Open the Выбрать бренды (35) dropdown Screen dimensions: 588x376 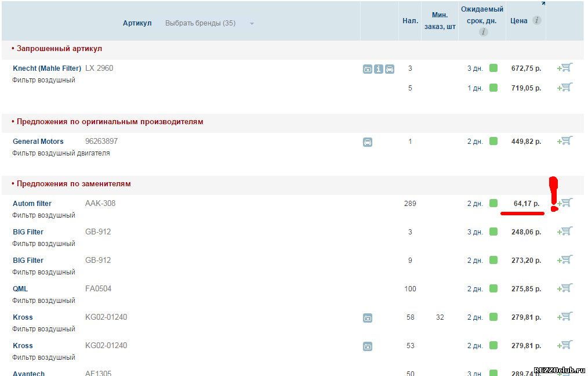tap(209, 23)
